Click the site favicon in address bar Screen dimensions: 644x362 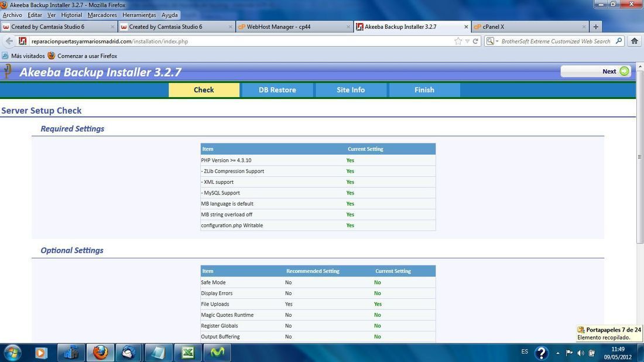[23, 41]
